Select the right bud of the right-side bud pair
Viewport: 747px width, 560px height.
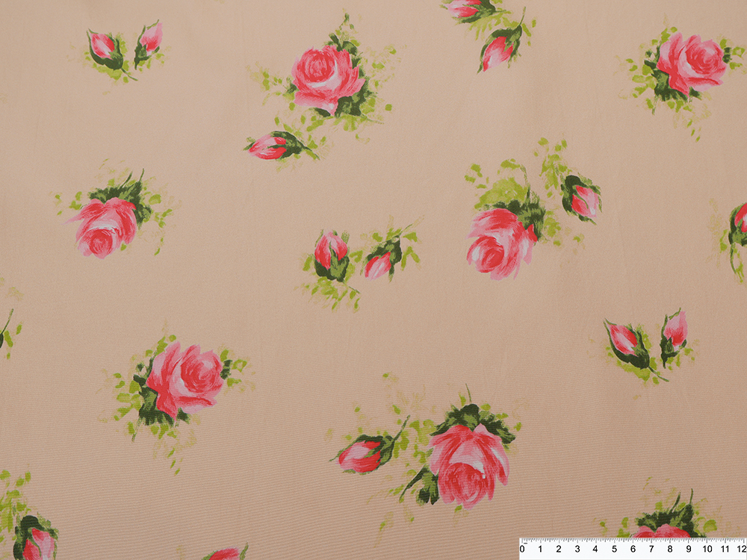(675, 329)
